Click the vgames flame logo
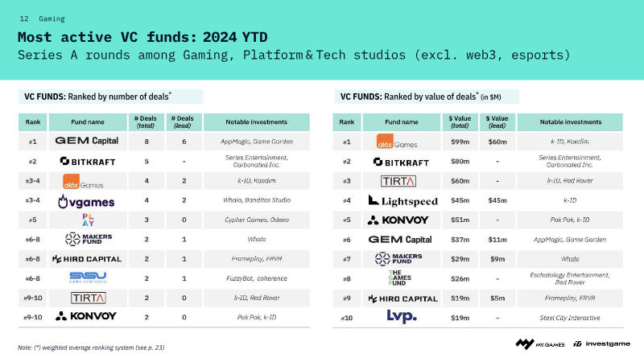 coord(86,201)
